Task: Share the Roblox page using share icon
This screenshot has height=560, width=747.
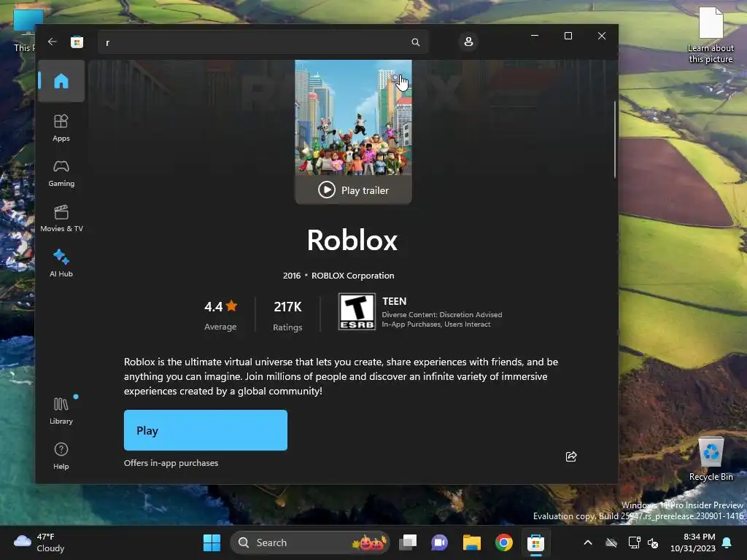Action: click(x=571, y=456)
